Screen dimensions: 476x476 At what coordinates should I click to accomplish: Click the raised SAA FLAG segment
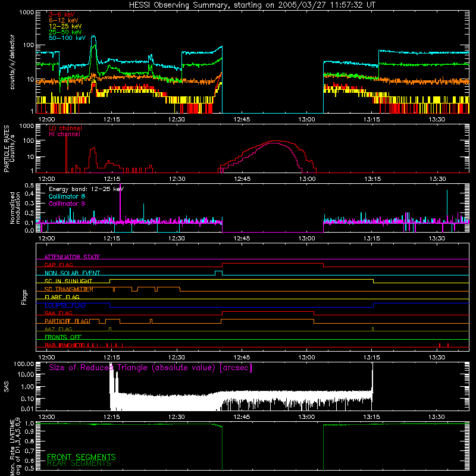click(x=268, y=311)
